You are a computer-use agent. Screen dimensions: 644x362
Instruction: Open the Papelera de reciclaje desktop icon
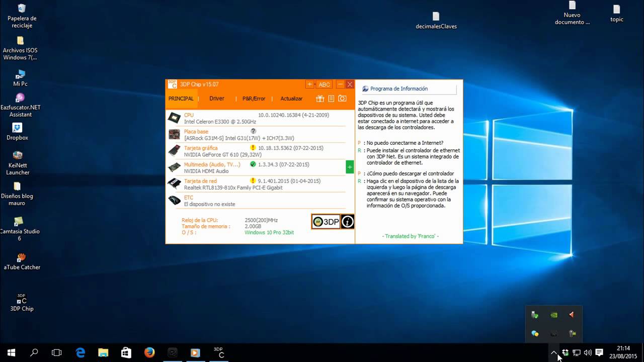tap(22, 16)
